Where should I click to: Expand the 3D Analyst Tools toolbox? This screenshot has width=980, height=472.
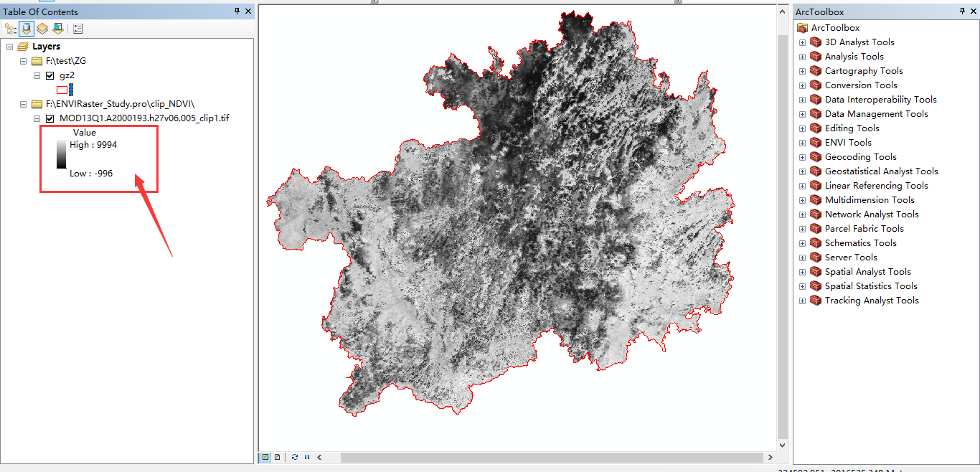click(802, 42)
